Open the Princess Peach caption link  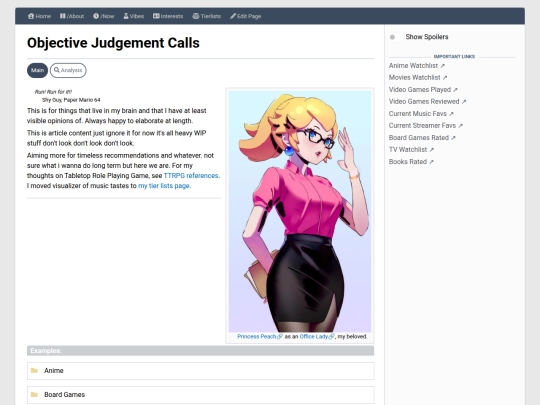pos(257,336)
